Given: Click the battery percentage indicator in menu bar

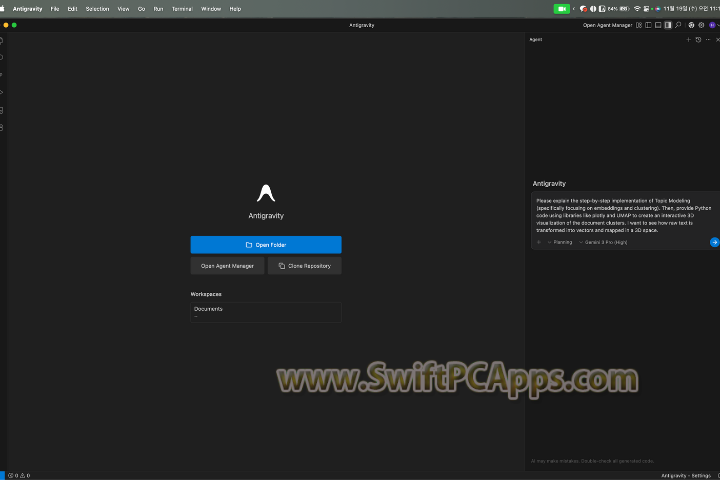Looking at the screenshot, I should (618, 9).
